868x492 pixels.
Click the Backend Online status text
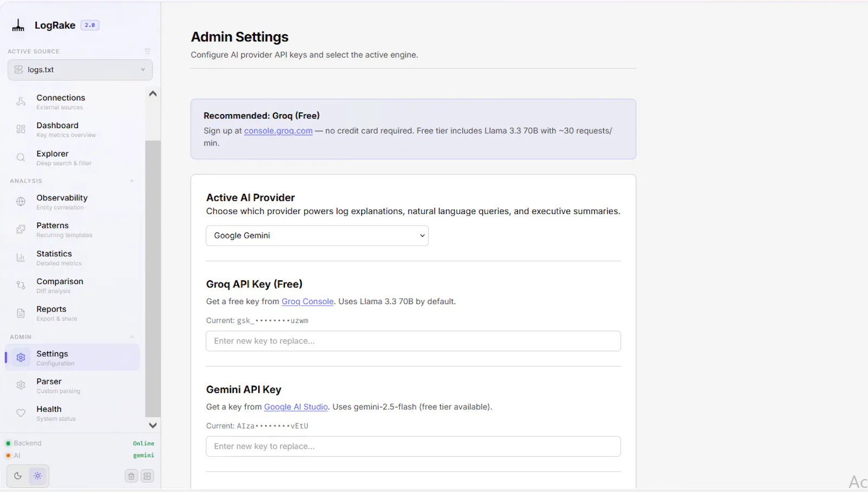coord(143,444)
